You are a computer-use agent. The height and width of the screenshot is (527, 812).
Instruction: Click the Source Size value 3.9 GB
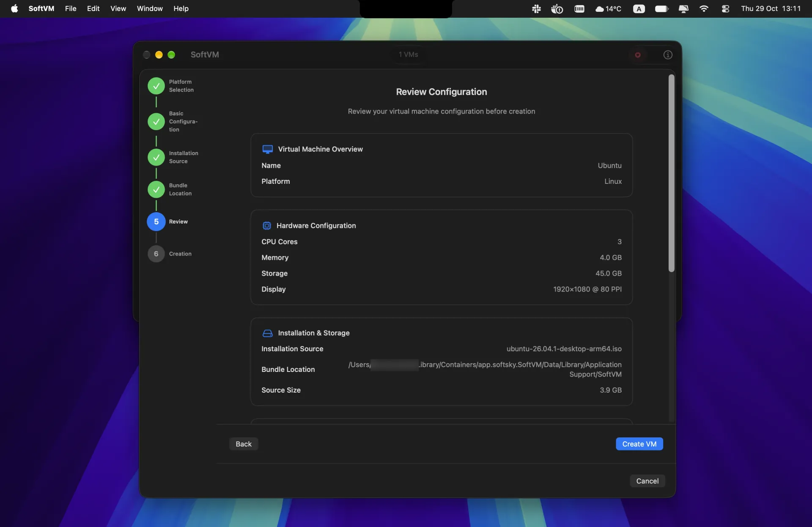(x=610, y=390)
